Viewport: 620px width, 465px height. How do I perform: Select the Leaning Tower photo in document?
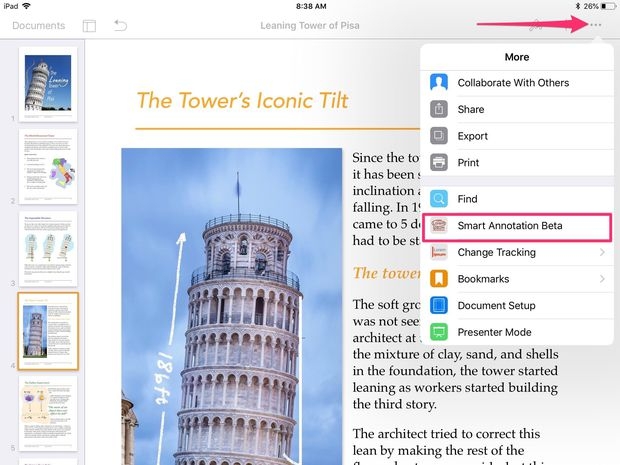pos(232,306)
